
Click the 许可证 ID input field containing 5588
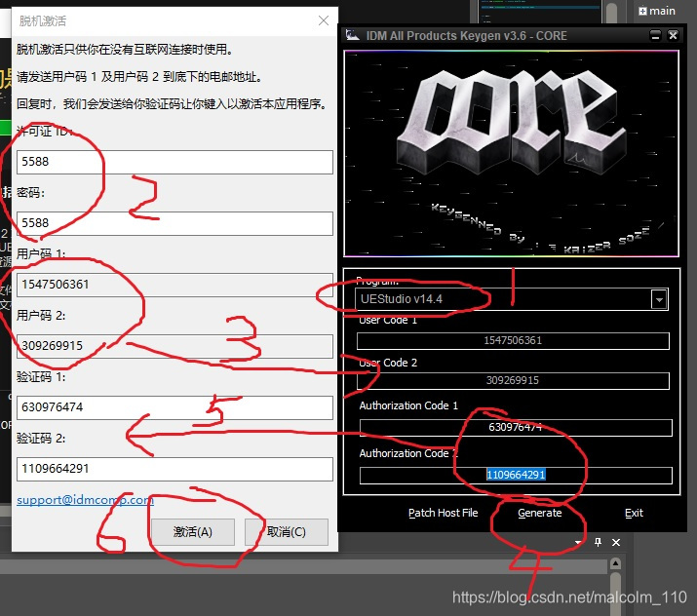click(x=174, y=162)
